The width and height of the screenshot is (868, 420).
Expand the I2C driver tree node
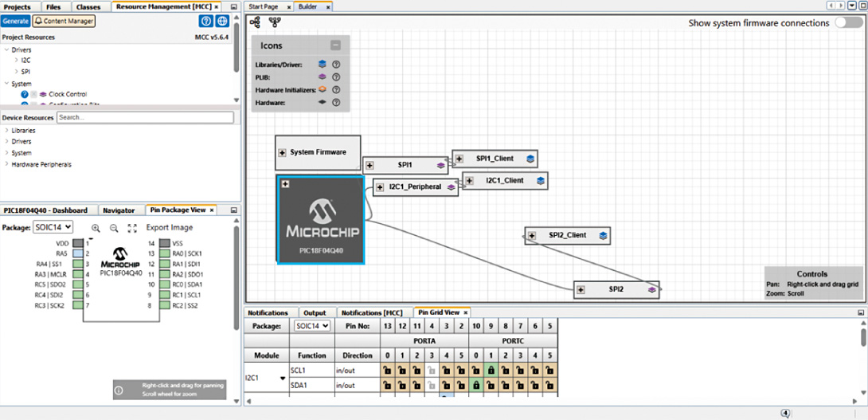pyautogui.click(x=17, y=60)
